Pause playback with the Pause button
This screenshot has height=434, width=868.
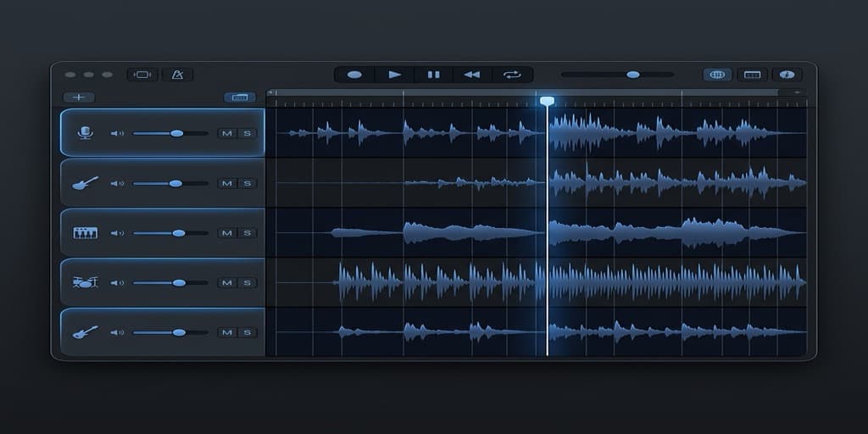coord(433,75)
